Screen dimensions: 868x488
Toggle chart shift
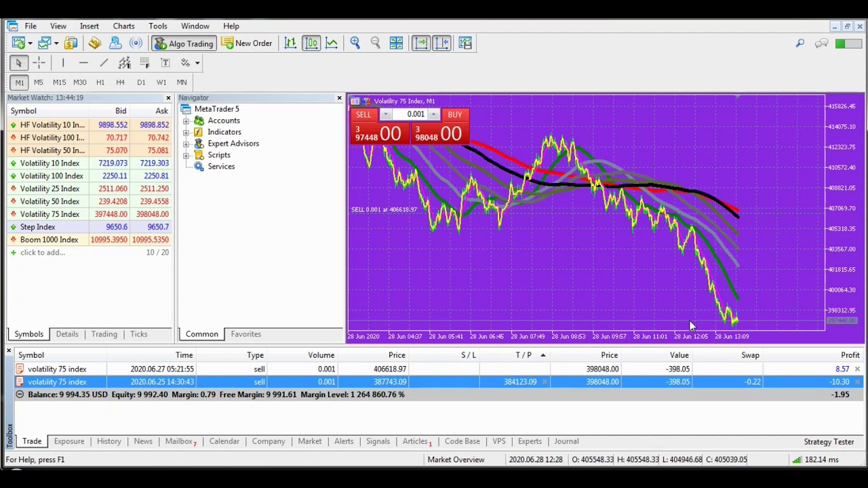(x=441, y=43)
